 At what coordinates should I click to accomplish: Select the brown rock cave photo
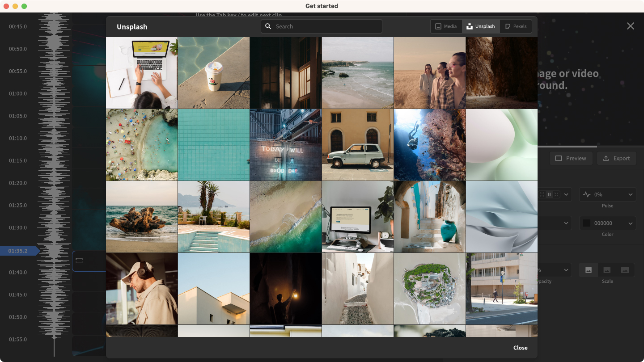pos(502,73)
